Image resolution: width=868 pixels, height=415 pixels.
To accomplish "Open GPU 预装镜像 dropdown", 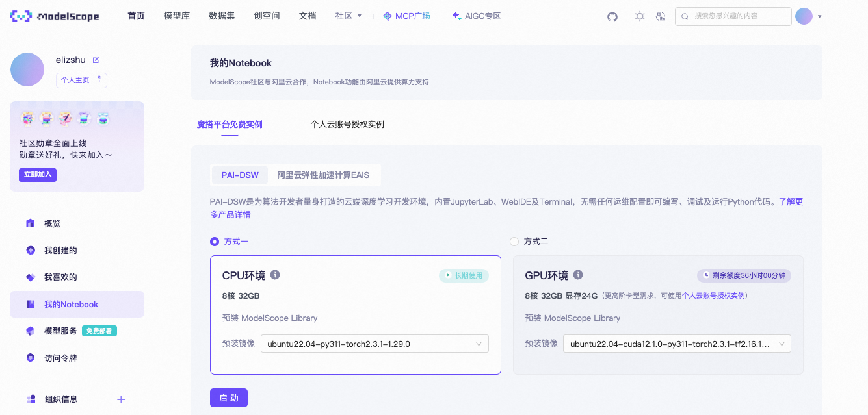I will coord(677,344).
